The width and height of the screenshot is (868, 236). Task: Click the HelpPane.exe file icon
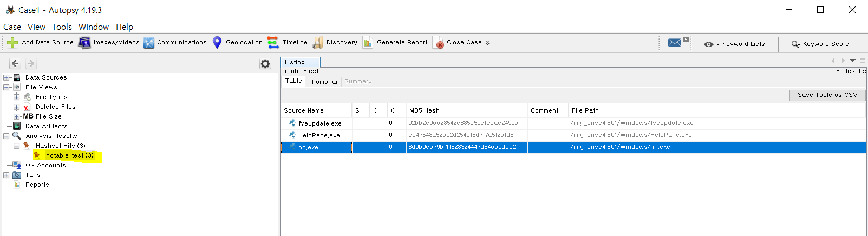(292, 135)
